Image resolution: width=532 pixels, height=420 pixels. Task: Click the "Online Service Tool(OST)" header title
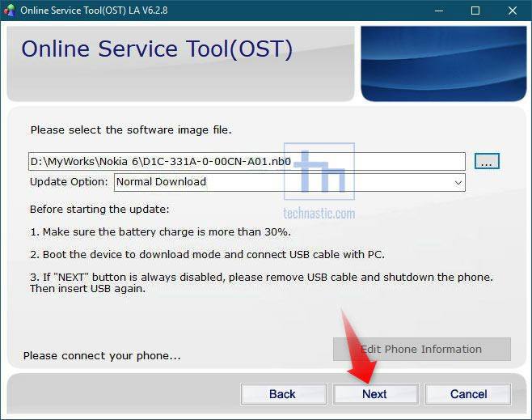[156, 49]
